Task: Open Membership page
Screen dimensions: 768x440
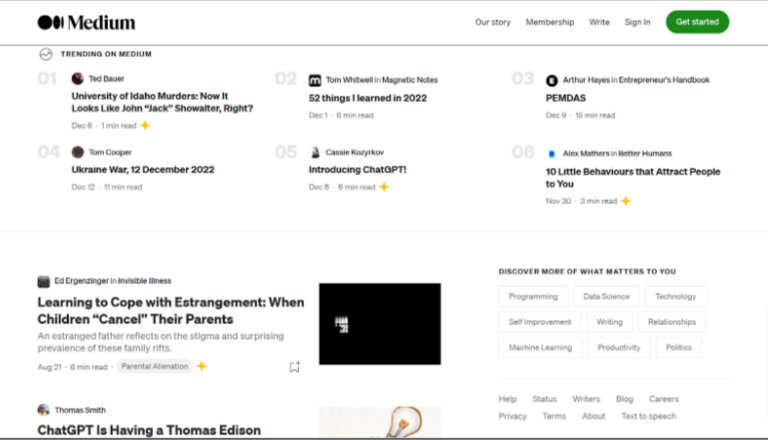Action: pos(550,22)
